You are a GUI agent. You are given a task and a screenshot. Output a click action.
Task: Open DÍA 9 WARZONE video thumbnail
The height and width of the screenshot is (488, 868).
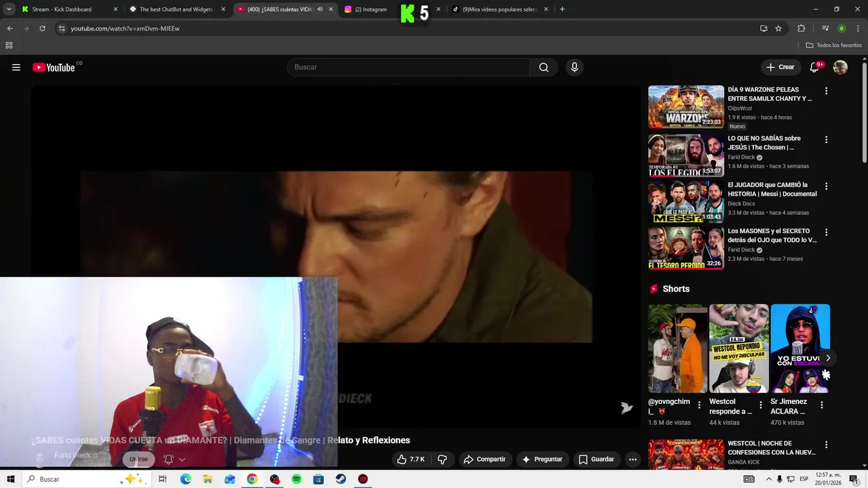coord(686,106)
